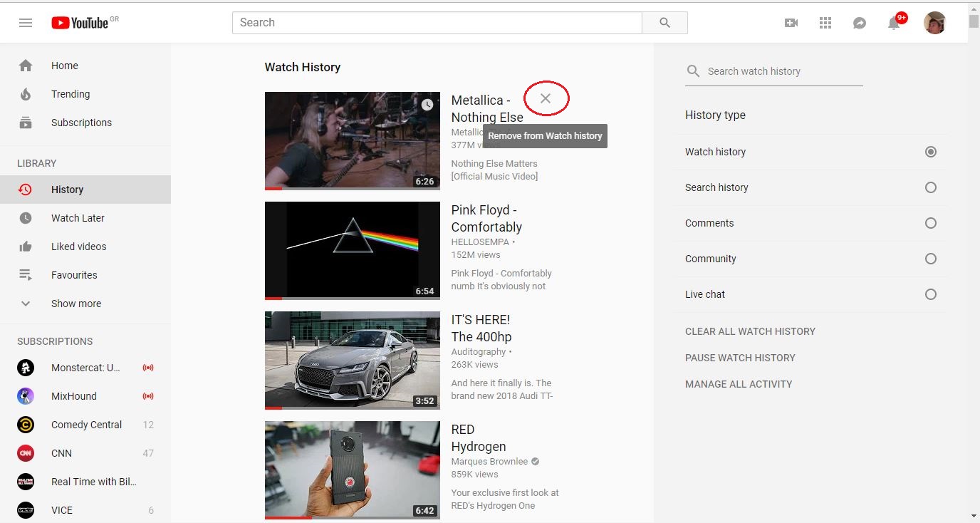Select the Community radio button
Viewport: 980px width, 523px height.
(931, 259)
